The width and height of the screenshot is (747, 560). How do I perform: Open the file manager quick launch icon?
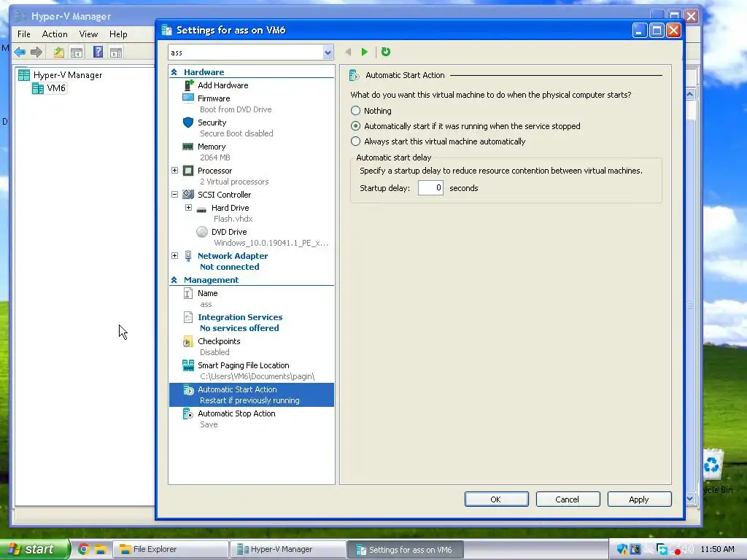pos(99,549)
